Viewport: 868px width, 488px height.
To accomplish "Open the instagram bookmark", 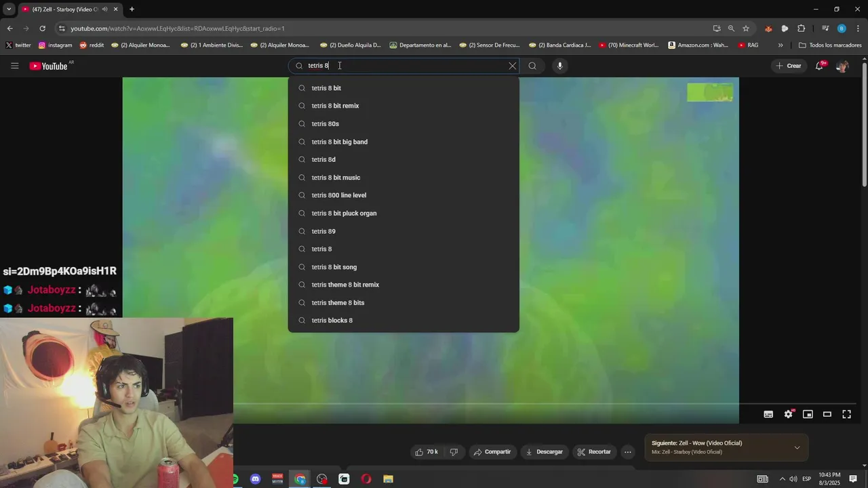I will [55, 45].
